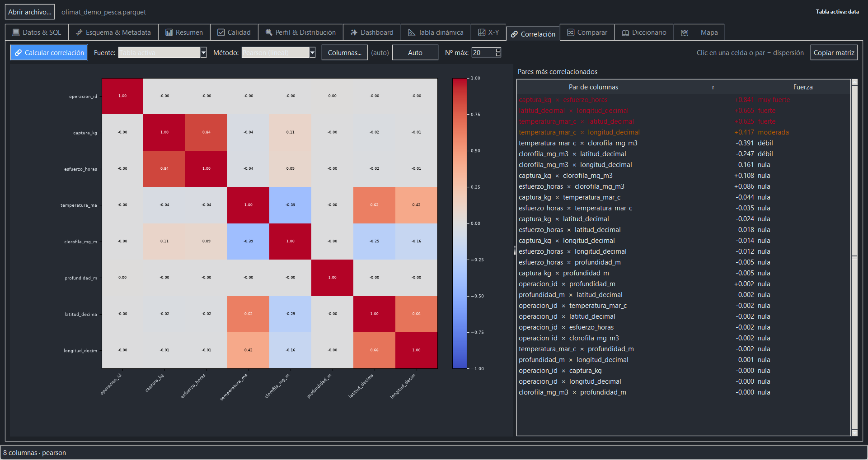The height and width of the screenshot is (460, 868).
Task: Select the temperatura_mar_c × latitud_decimal row
Action: pos(684,121)
